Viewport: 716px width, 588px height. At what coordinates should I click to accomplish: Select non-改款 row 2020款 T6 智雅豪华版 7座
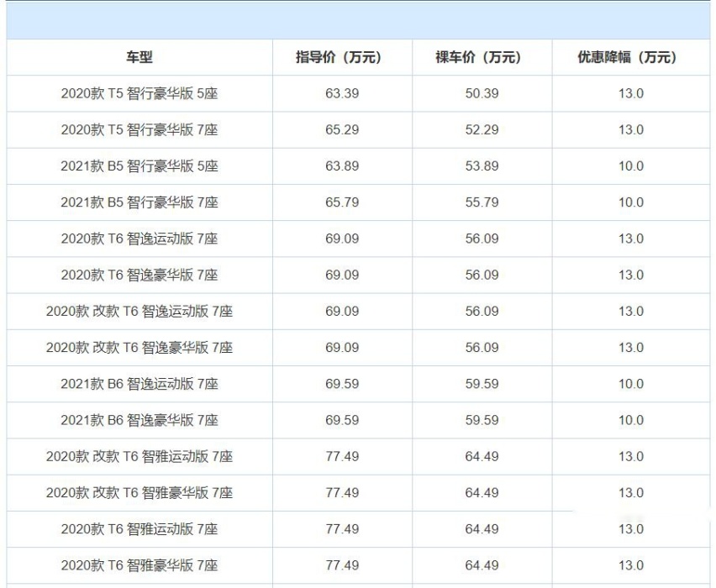(140, 565)
